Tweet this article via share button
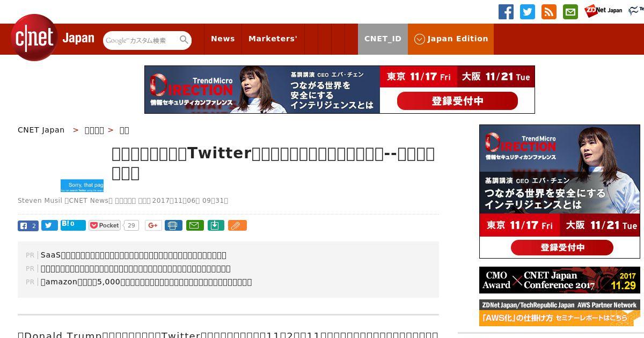The width and height of the screenshot is (644, 338). (x=49, y=226)
